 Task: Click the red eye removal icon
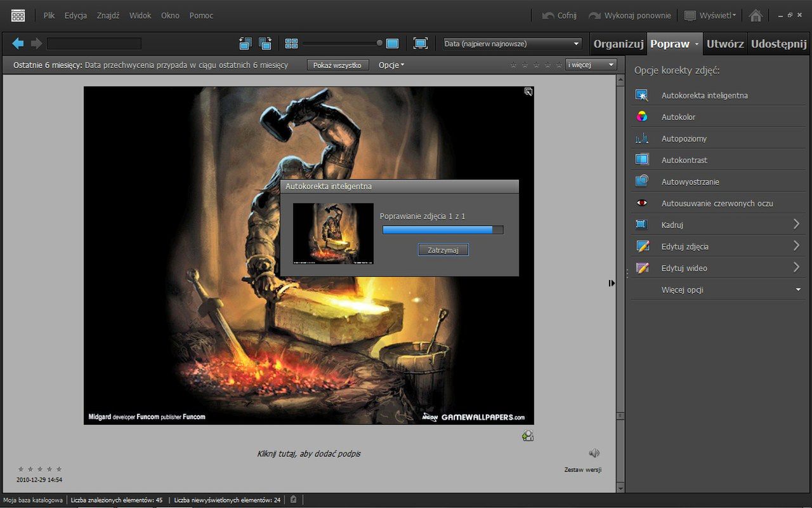641,203
